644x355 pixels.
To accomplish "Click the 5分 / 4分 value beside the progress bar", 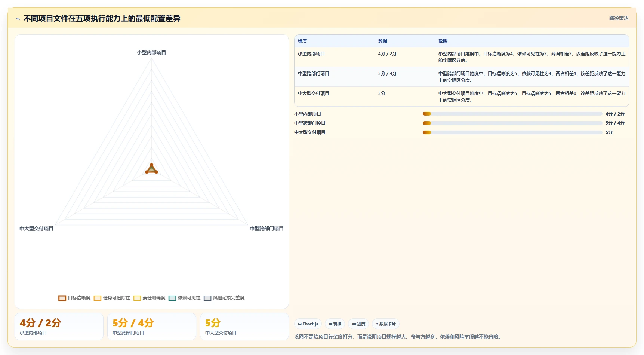I will pyautogui.click(x=615, y=123).
